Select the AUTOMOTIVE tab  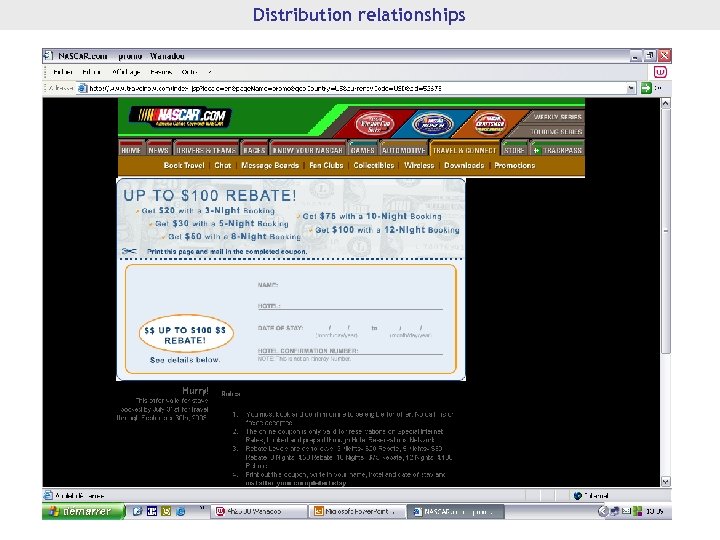point(404,150)
